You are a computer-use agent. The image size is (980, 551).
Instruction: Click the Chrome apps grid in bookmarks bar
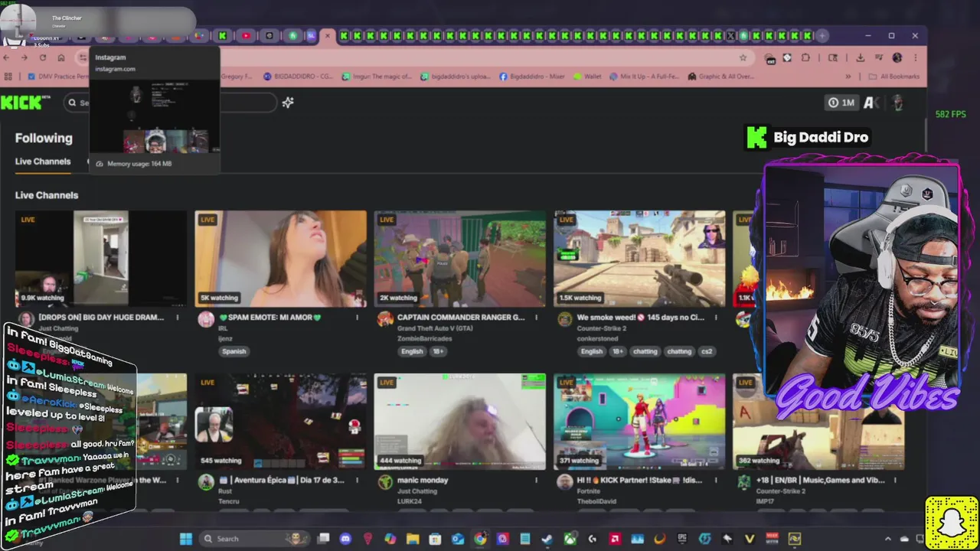click(x=8, y=77)
